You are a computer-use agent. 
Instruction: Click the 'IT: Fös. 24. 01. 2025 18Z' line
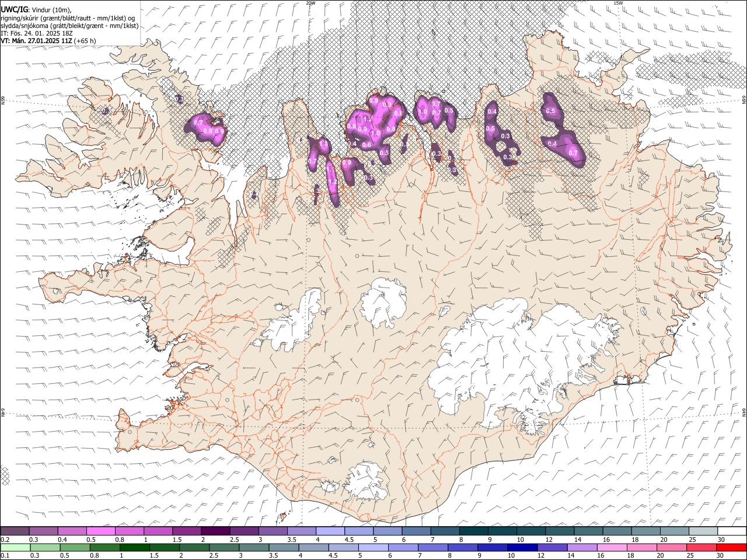pos(36,33)
